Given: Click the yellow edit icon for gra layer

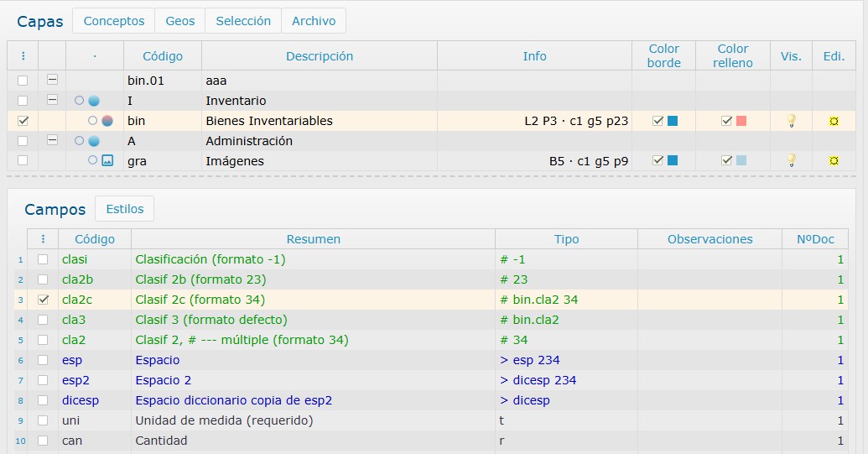Looking at the screenshot, I should (834, 160).
